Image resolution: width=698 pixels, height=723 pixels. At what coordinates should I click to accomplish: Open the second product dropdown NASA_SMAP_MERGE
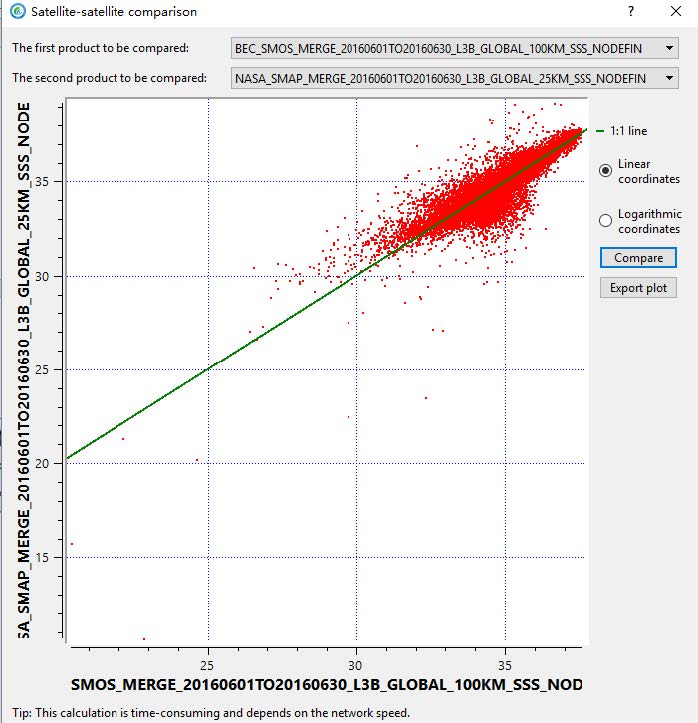(x=454, y=78)
